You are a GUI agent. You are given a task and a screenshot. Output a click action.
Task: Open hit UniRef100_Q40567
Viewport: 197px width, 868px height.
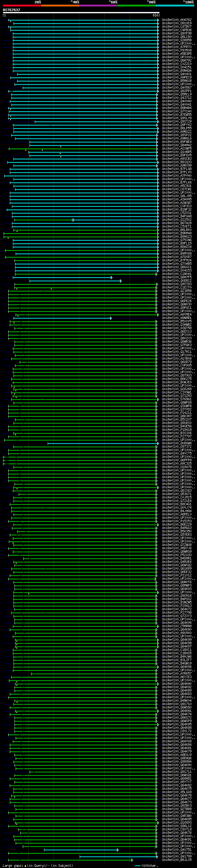[x=177, y=88]
